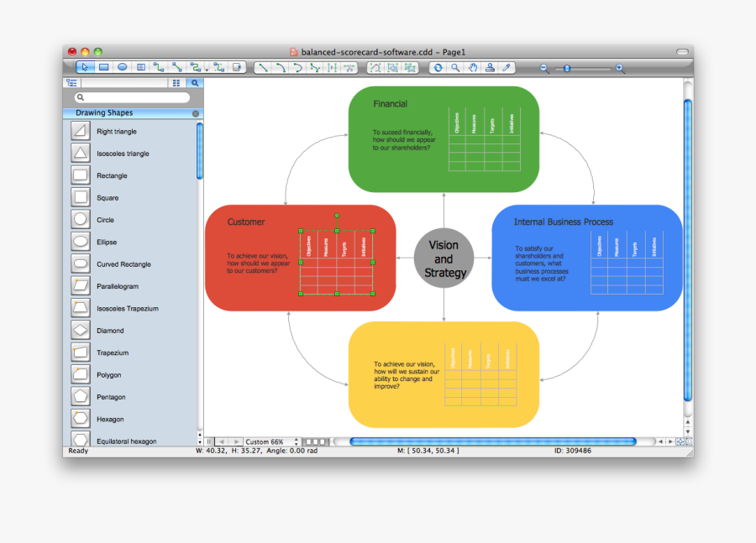Viewport: 756px width, 543px height.
Task: Activate the curve drawing tool
Action: pyautogui.click(x=298, y=68)
